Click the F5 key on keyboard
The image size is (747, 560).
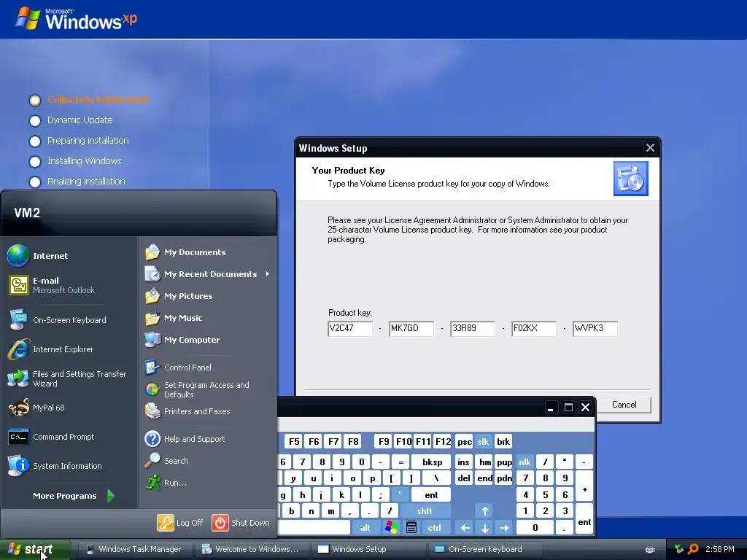(x=294, y=441)
